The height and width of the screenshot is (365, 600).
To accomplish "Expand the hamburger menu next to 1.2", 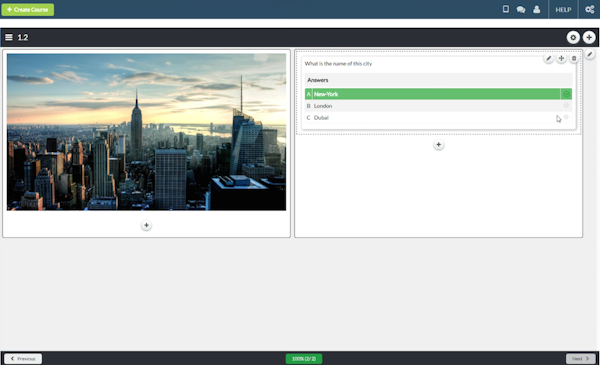I will pos(9,37).
